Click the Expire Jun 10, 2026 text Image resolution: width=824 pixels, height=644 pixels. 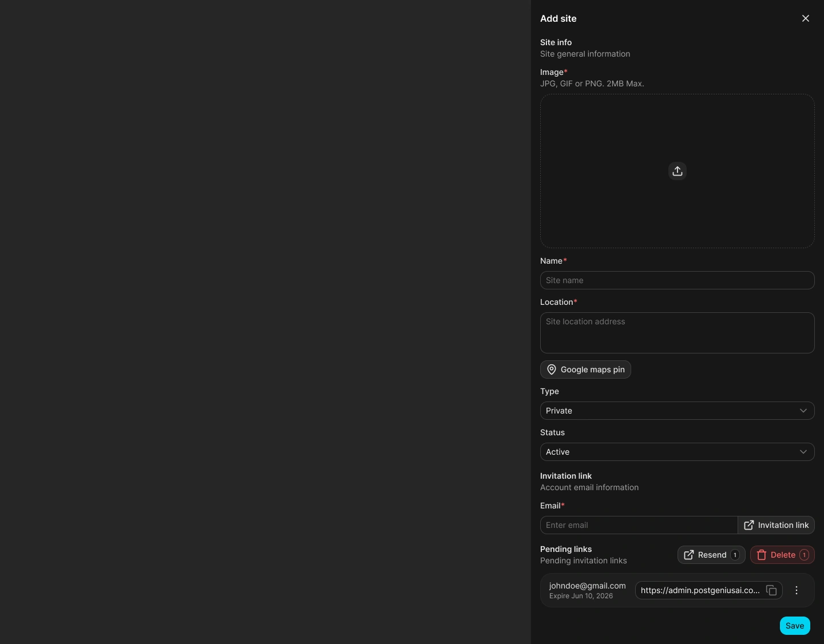pos(581,596)
